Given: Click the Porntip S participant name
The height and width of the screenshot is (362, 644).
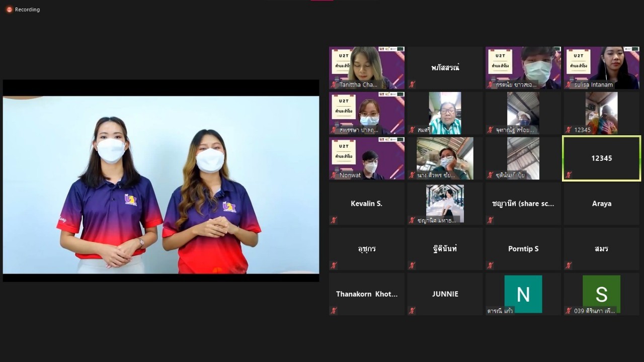Looking at the screenshot, I should pyautogui.click(x=523, y=249).
